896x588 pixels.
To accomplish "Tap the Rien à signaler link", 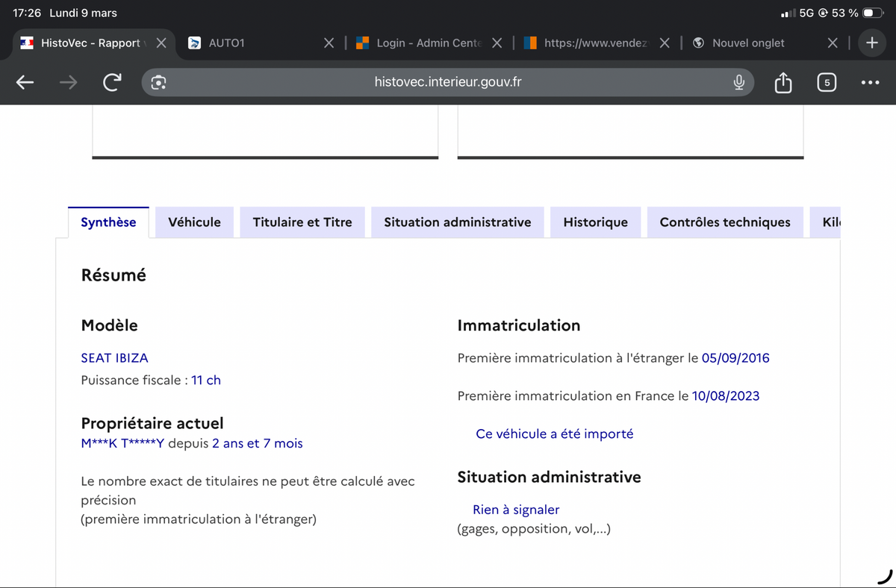I will coord(516,510).
